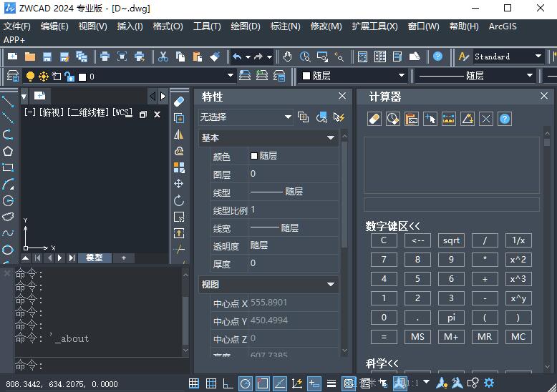The width and height of the screenshot is (557, 392).
Task: Open the ArcGIS menu
Action: click(x=503, y=26)
